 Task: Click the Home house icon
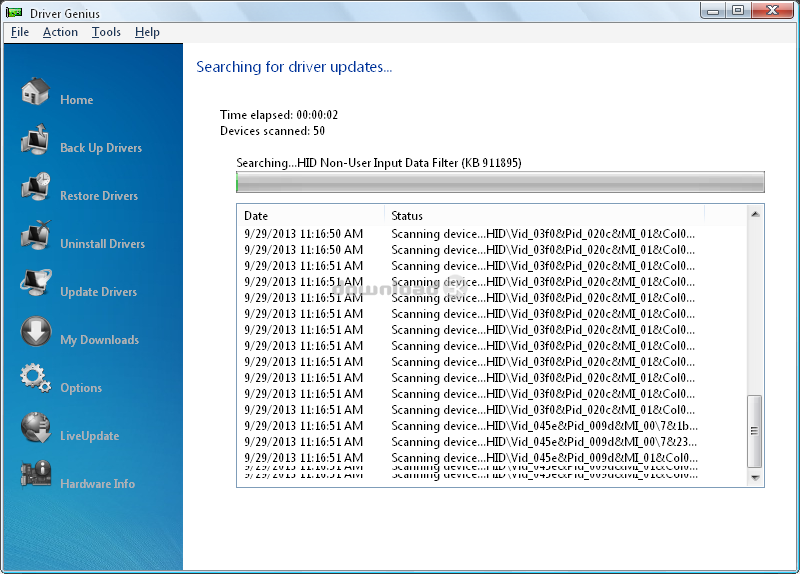35,91
